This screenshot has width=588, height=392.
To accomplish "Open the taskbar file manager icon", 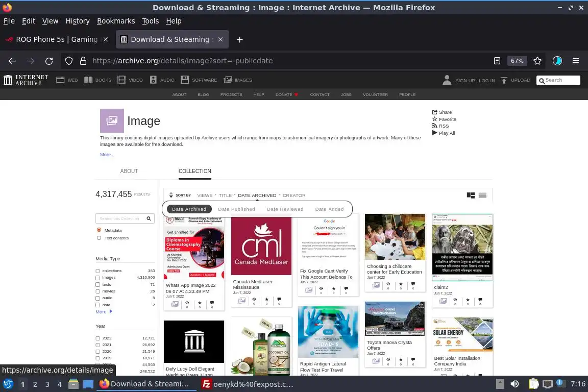I will coord(73,384).
